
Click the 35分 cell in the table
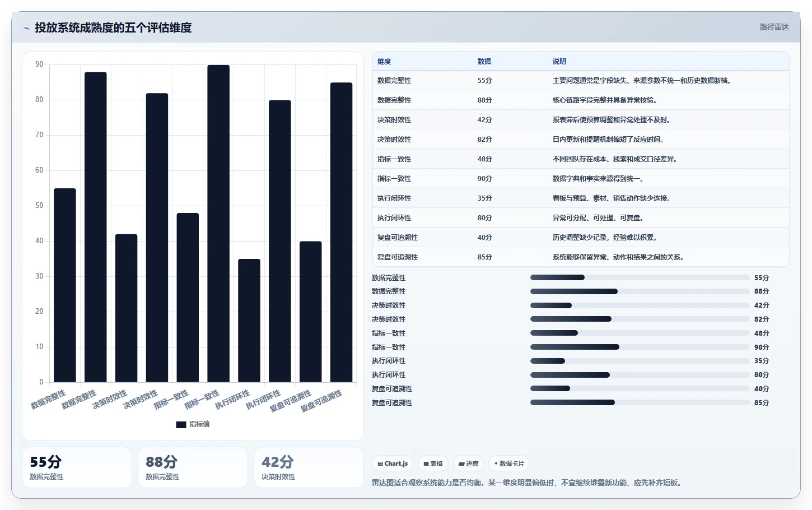click(x=485, y=198)
